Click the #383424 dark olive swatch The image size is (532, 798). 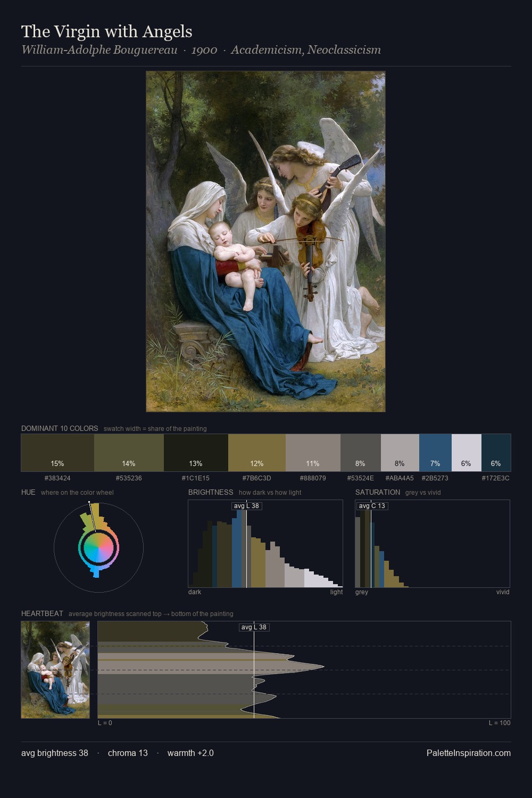[57, 453]
